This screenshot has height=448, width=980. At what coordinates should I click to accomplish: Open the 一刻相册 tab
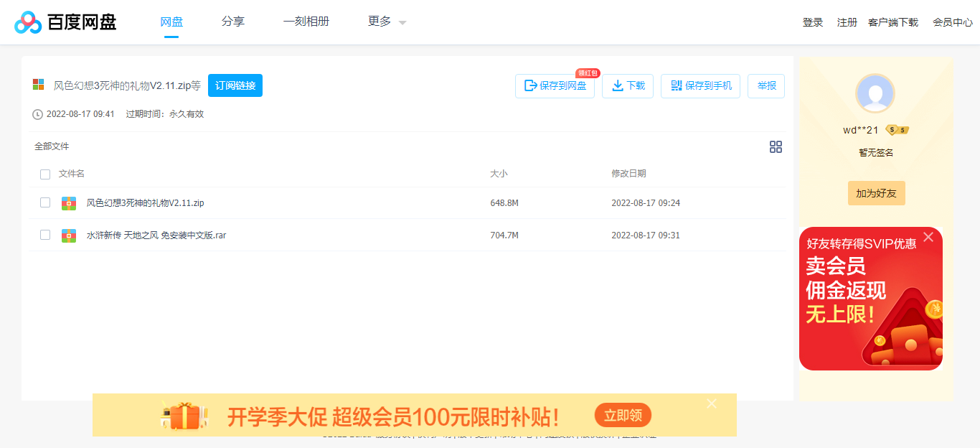306,22
